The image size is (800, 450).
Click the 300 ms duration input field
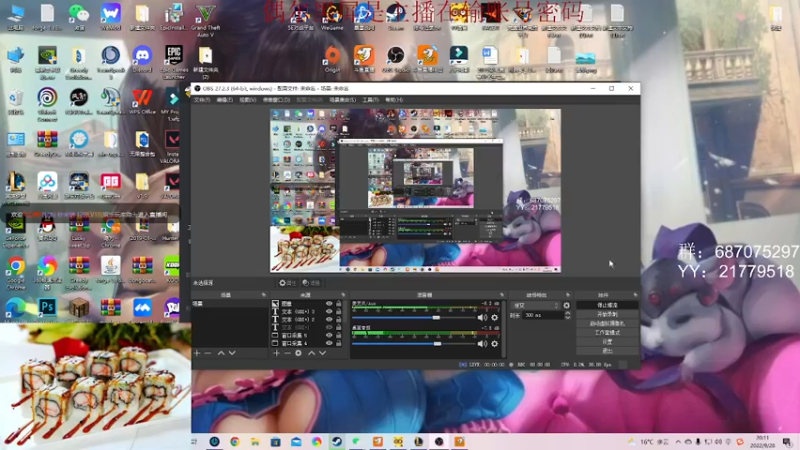pos(543,315)
